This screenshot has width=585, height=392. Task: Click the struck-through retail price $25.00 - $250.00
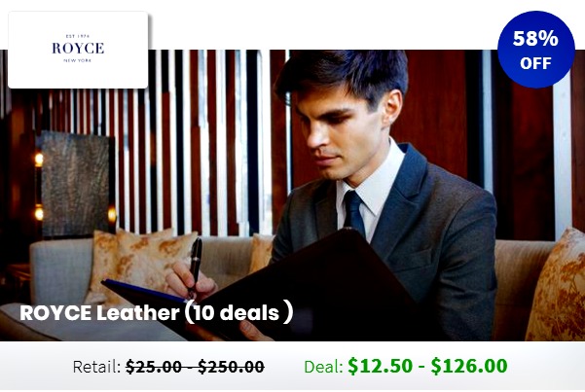(x=195, y=367)
